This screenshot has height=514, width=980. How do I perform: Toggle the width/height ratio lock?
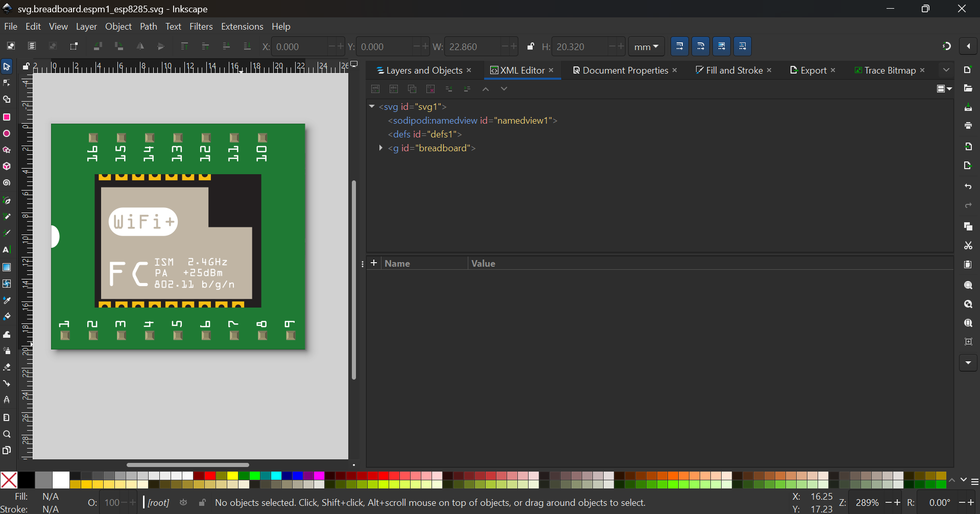531,46
